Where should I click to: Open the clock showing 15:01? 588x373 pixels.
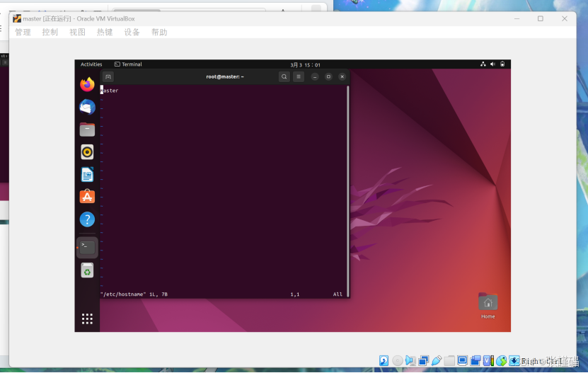pos(305,64)
